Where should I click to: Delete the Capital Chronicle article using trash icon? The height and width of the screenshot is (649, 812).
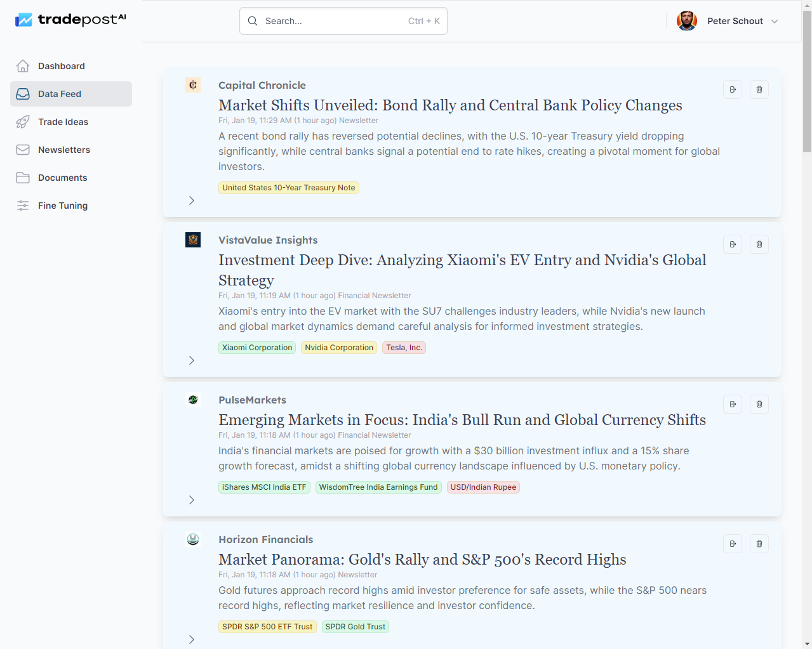(x=759, y=89)
